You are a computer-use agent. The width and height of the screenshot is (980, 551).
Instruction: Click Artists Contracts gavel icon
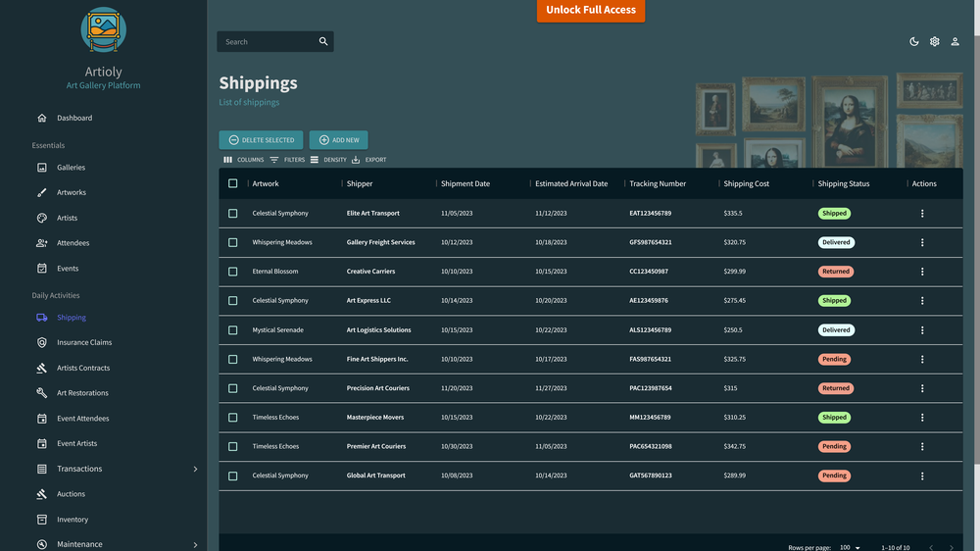(42, 368)
